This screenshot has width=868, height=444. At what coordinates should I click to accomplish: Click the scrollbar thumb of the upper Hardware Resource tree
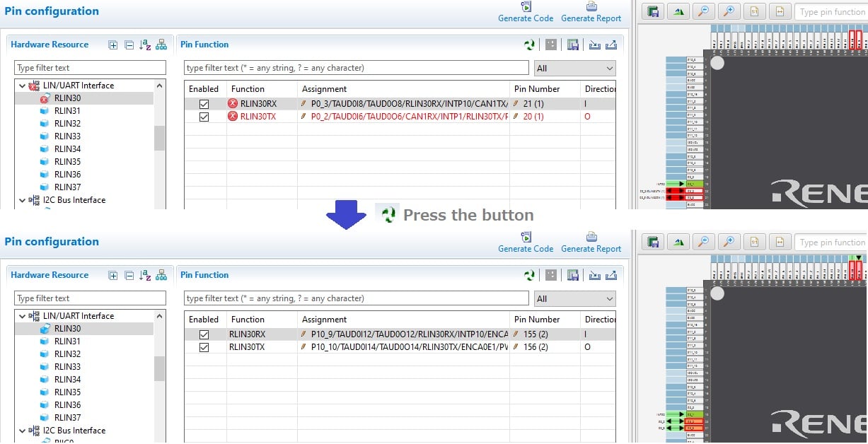pyautogui.click(x=159, y=138)
